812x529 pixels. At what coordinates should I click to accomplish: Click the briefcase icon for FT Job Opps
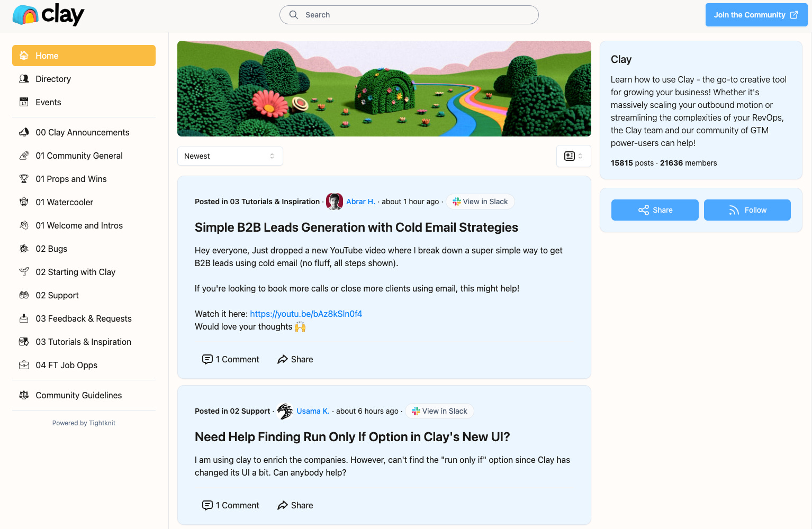(x=24, y=365)
